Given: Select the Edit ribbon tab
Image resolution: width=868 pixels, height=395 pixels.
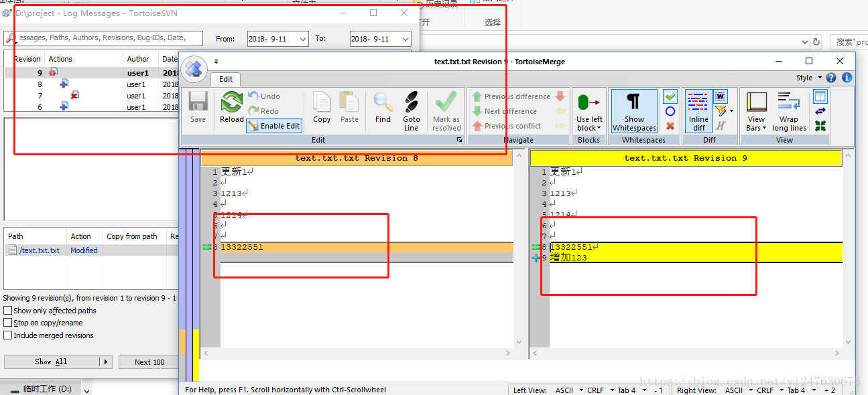Looking at the screenshot, I should [225, 79].
